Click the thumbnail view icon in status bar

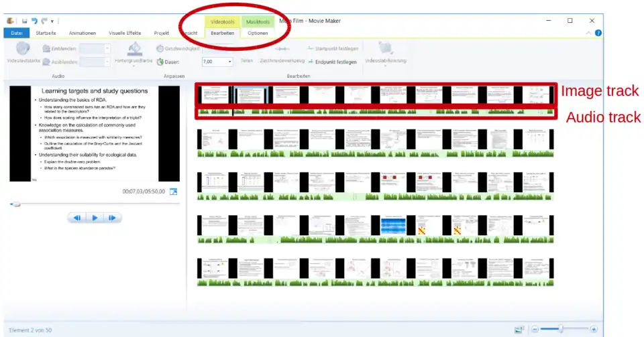click(x=519, y=330)
